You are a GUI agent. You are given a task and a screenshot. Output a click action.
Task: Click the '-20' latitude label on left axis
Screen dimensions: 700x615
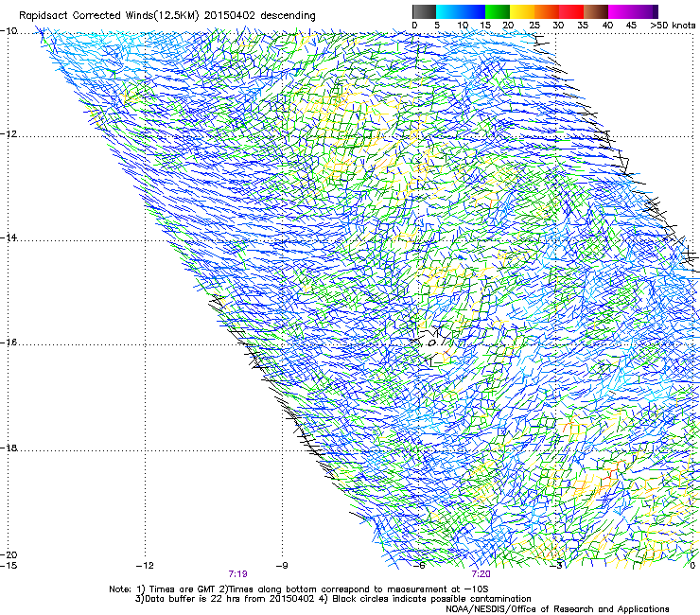tap(9, 554)
